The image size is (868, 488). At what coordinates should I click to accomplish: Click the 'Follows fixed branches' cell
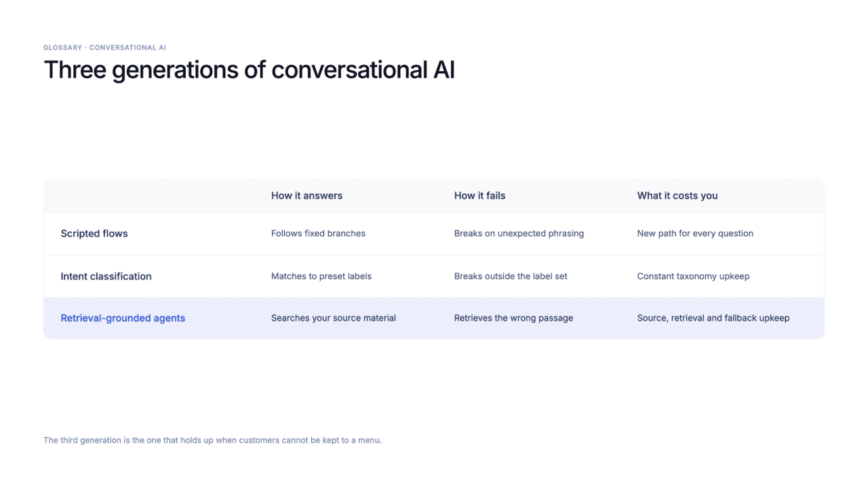[x=318, y=234]
